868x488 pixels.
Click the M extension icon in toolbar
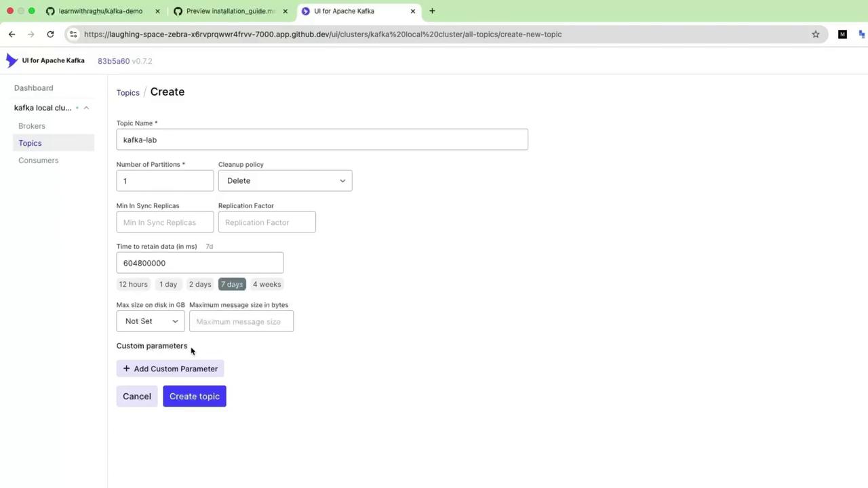842,34
